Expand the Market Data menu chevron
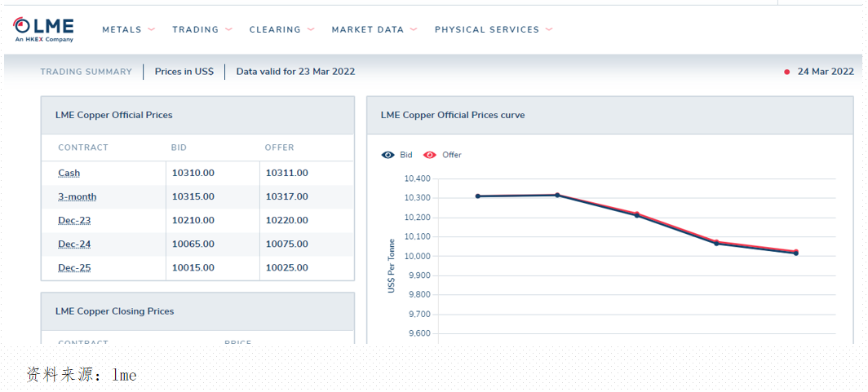The width and height of the screenshot is (868, 392). click(x=414, y=29)
